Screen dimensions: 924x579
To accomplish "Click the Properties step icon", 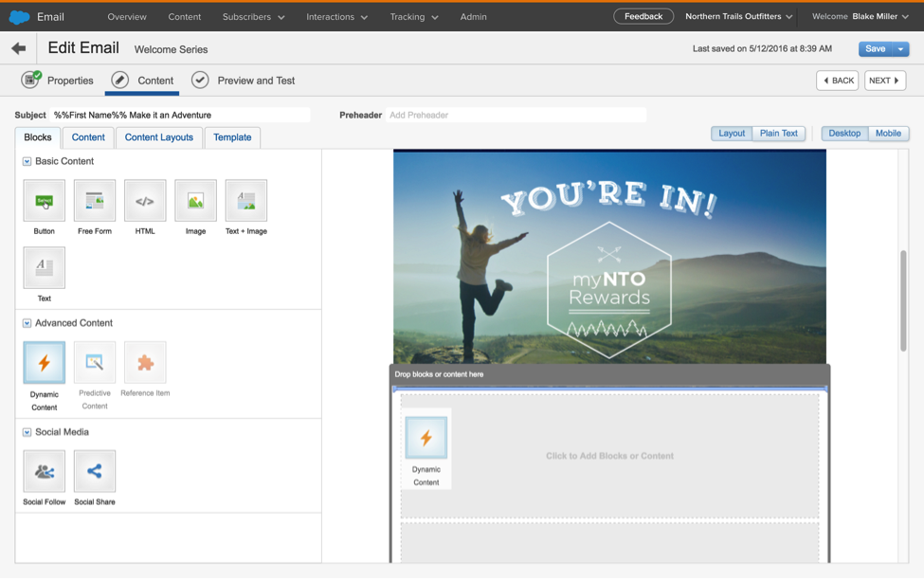I will tap(30, 80).
